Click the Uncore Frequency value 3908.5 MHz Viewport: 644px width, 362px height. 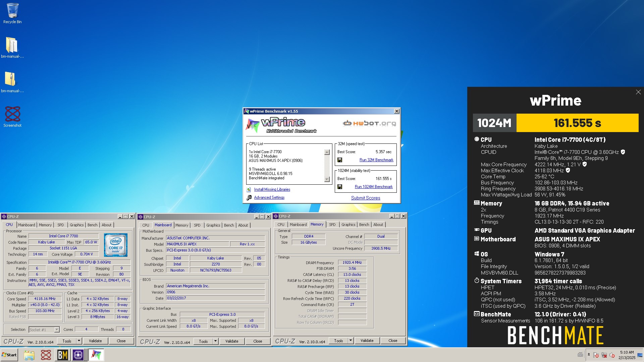[381, 248]
